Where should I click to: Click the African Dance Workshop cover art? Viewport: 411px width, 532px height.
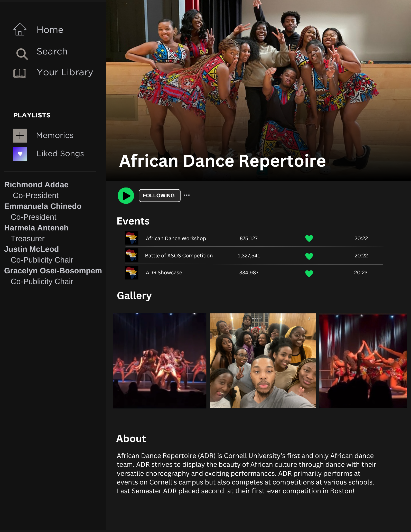132,238
